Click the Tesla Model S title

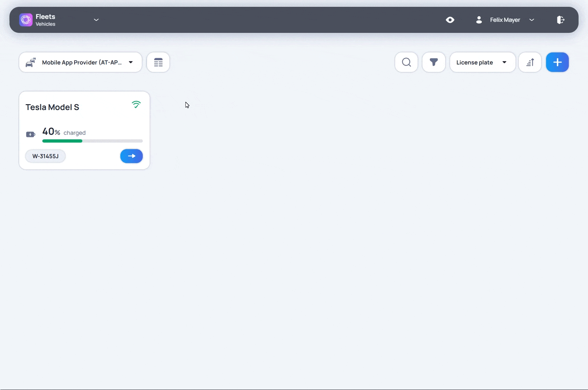pos(52,107)
